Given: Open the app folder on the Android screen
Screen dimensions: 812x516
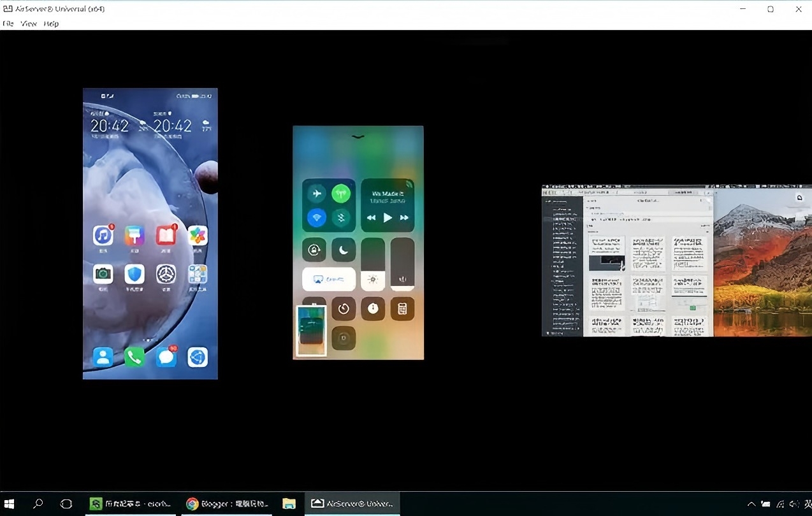Looking at the screenshot, I should tap(198, 274).
